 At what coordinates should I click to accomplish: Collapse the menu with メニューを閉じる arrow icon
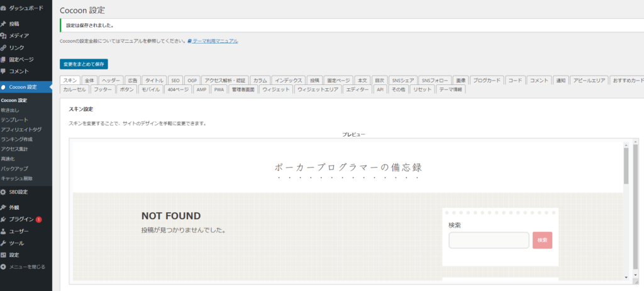point(3,266)
